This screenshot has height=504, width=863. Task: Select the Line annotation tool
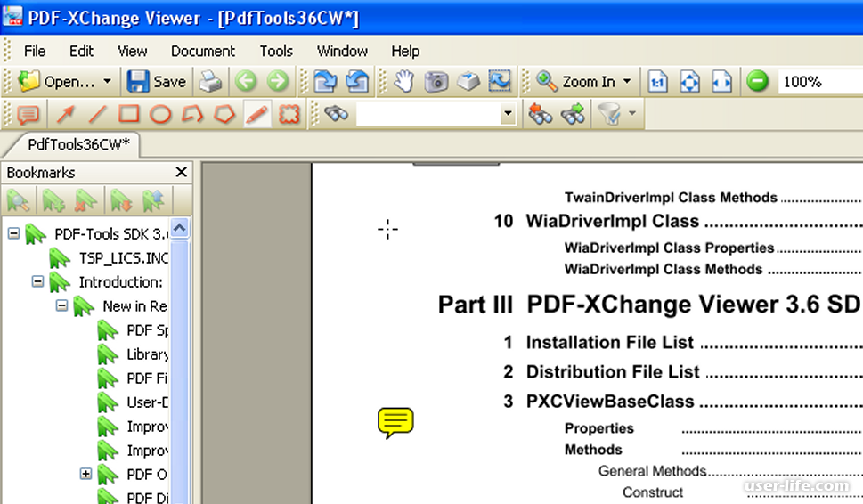pyautogui.click(x=97, y=115)
